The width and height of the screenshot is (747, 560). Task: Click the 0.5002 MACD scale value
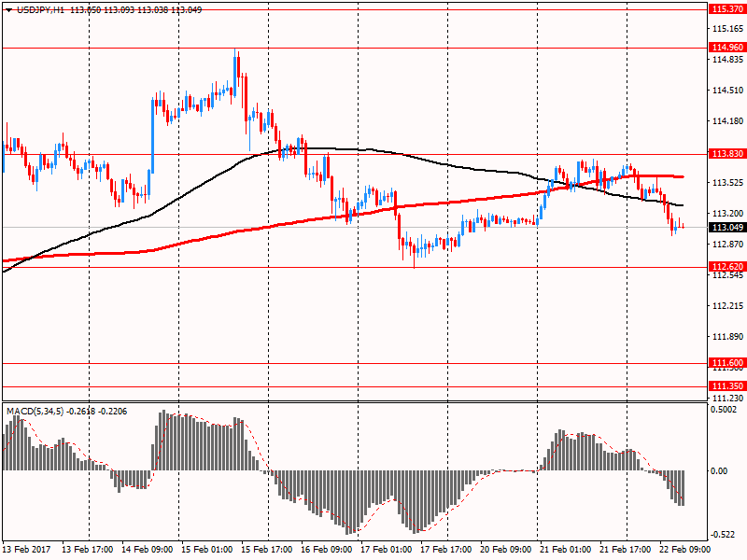point(723,410)
